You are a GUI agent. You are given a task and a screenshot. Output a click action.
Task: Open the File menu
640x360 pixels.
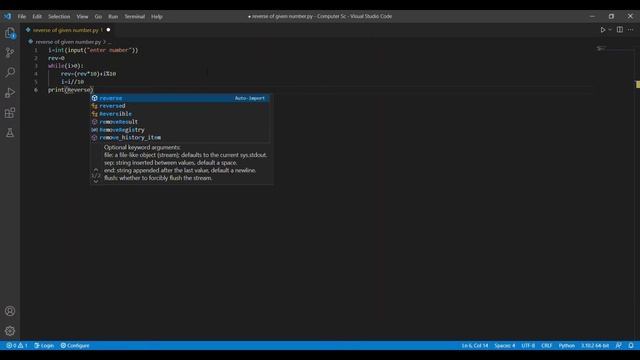pos(22,17)
